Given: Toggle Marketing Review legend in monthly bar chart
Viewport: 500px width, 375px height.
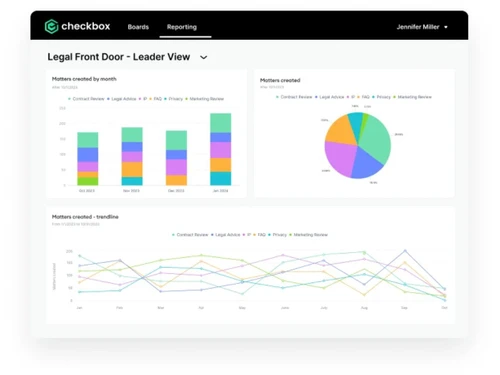Looking at the screenshot, I should (x=205, y=99).
